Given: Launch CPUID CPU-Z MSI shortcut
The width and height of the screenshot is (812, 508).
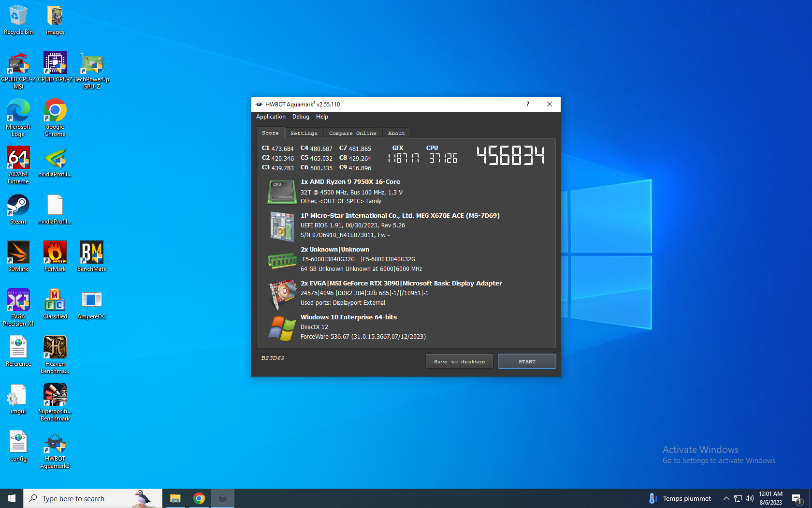Looking at the screenshot, I should 18,71.
